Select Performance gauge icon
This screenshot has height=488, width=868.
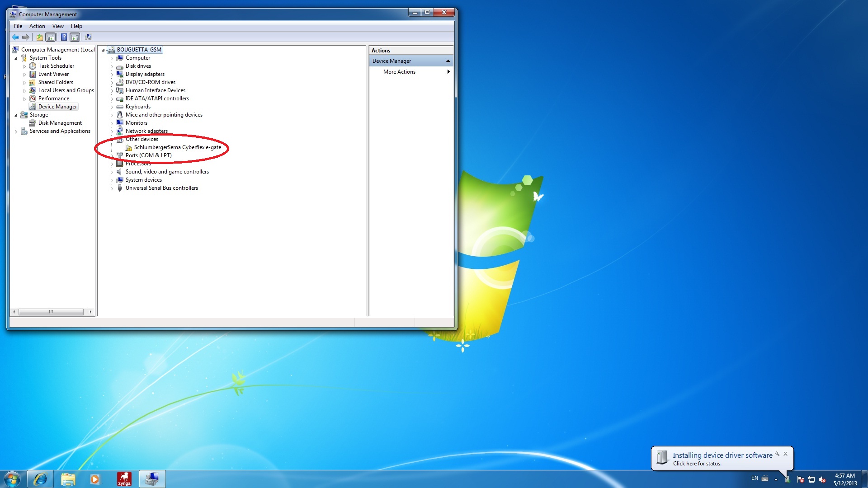click(33, 99)
